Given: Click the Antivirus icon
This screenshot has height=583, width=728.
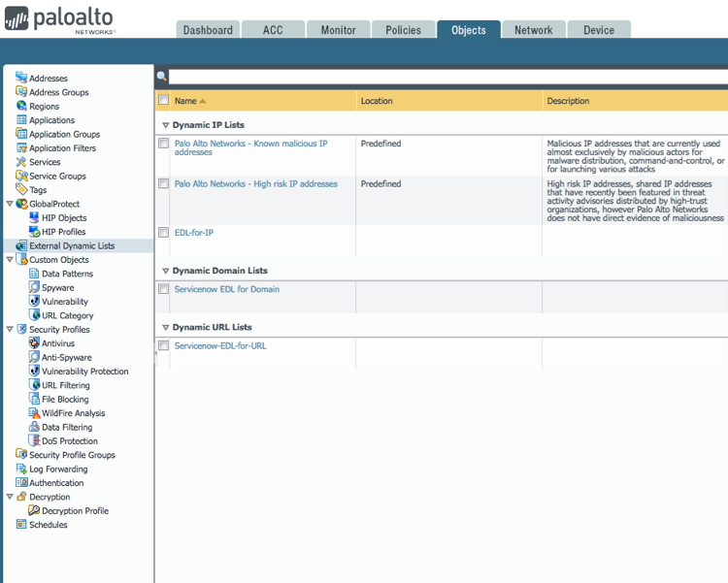Looking at the screenshot, I should [34, 343].
